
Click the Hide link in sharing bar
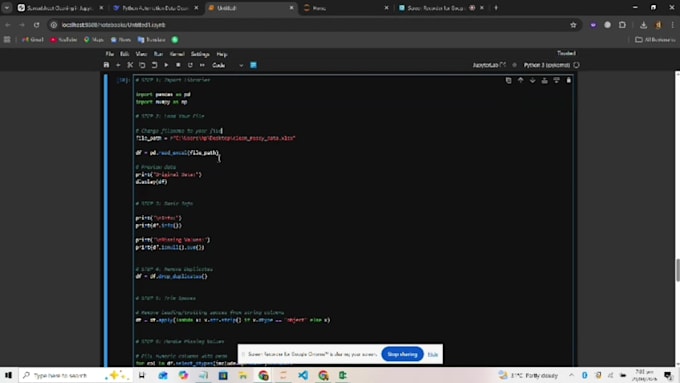(x=432, y=354)
